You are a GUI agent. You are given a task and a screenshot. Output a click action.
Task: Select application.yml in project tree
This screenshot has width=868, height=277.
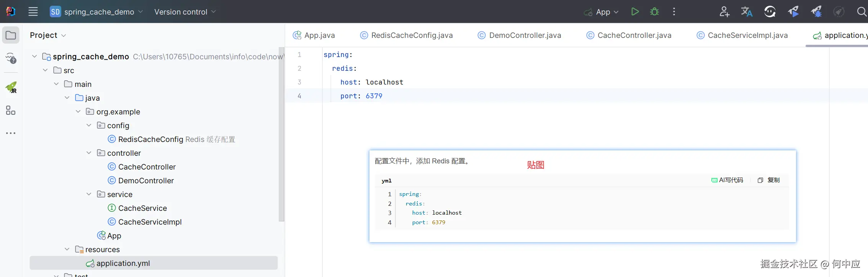pyautogui.click(x=153, y=263)
